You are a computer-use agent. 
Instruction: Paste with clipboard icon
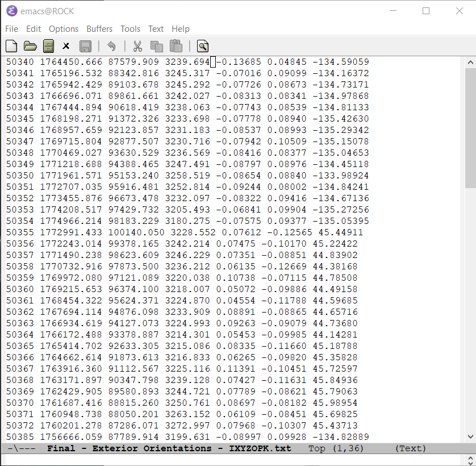[176, 46]
